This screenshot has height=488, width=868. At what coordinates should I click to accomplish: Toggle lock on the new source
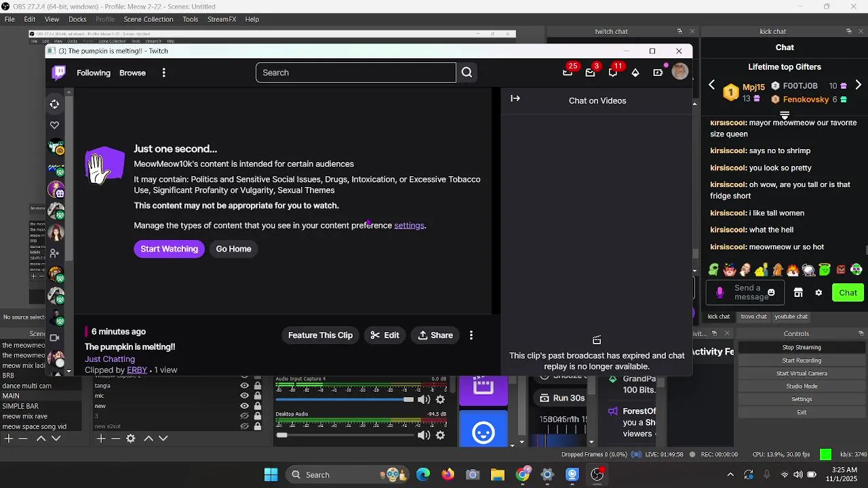pyautogui.click(x=257, y=406)
